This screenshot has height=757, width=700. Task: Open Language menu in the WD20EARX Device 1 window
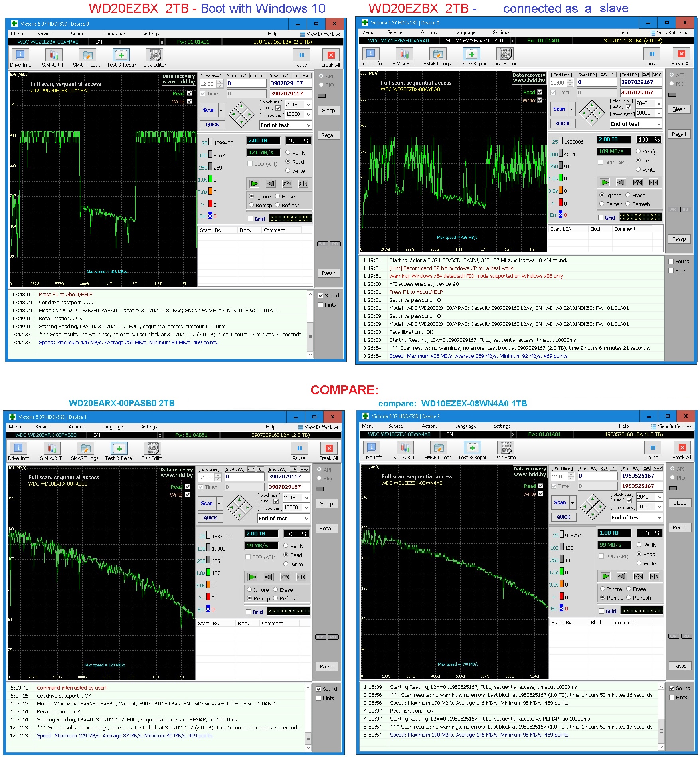(112, 427)
